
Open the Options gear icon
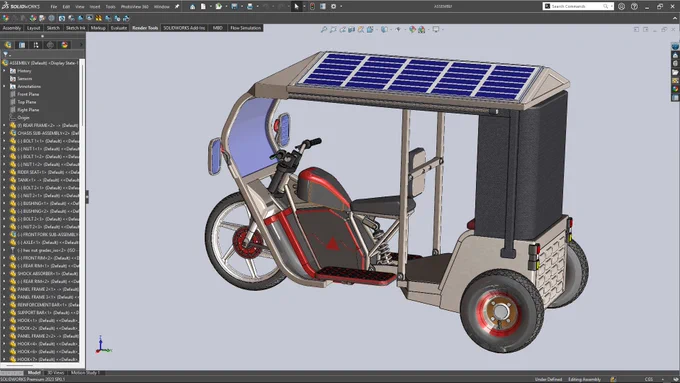[333, 7]
